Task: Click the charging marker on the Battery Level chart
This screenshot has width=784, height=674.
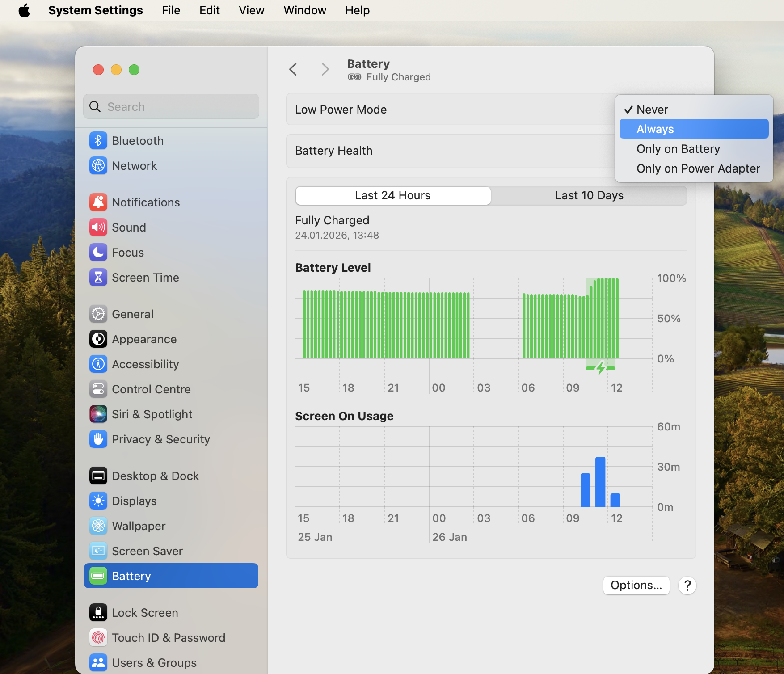Action: 601,368
